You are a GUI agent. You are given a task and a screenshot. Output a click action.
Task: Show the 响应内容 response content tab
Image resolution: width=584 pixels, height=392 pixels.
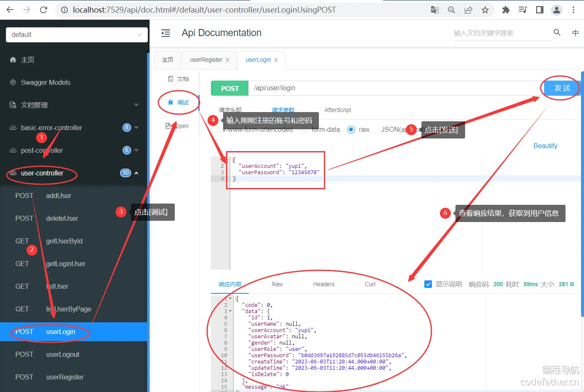(x=230, y=284)
